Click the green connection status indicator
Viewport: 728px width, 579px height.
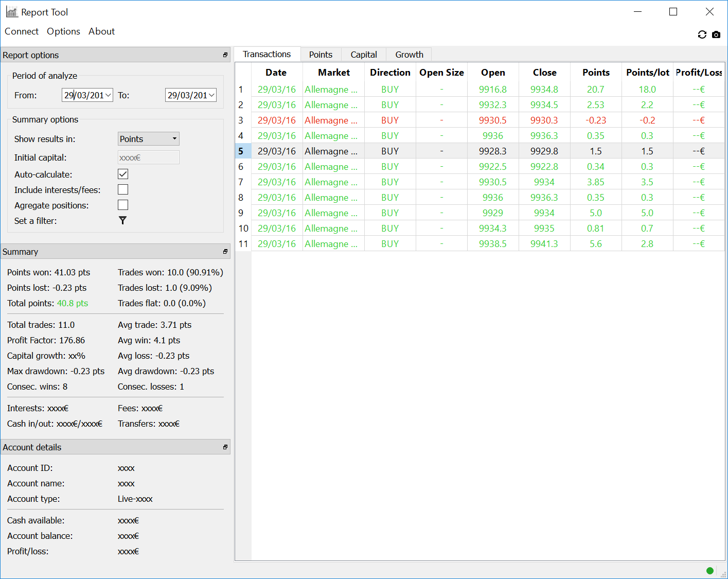[710, 570]
